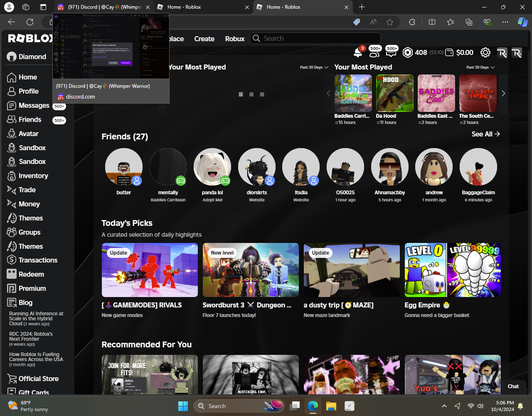Open the Windows Start button

click(183, 406)
